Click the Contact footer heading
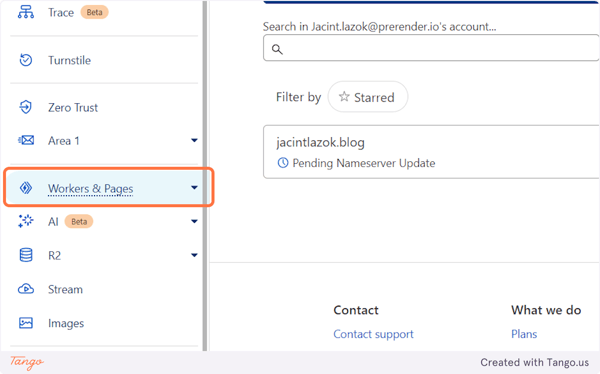Image resolution: width=600 pixels, height=374 pixels. pos(356,310)
